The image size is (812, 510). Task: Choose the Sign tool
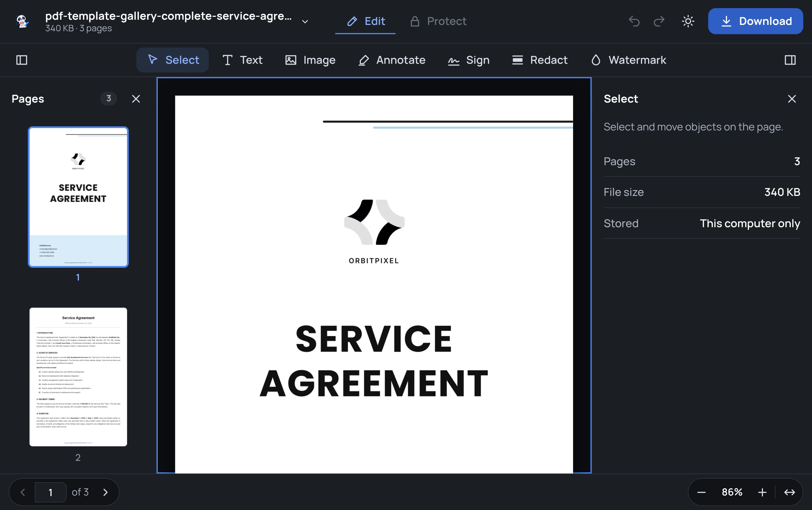(x=469, y=60)
